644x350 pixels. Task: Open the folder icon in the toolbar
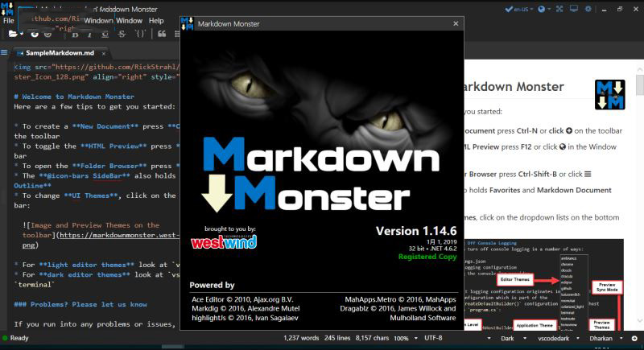coord(13,34)
